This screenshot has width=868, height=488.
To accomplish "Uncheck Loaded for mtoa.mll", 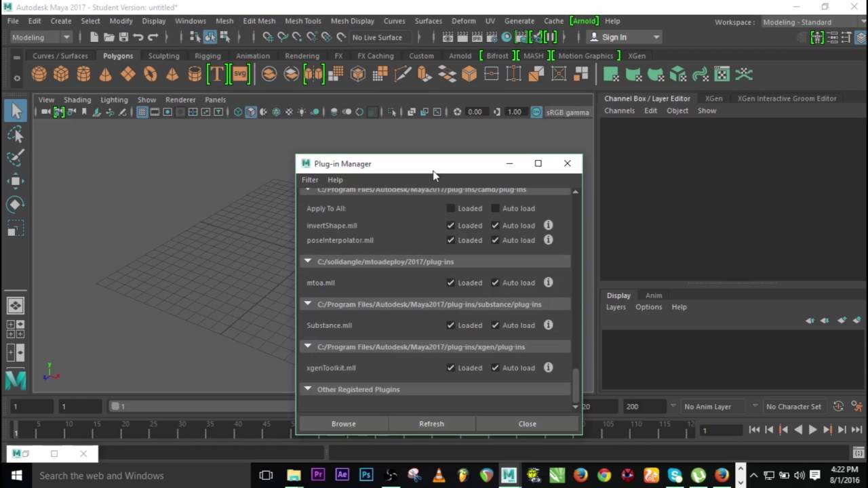I will coord(451,283).
